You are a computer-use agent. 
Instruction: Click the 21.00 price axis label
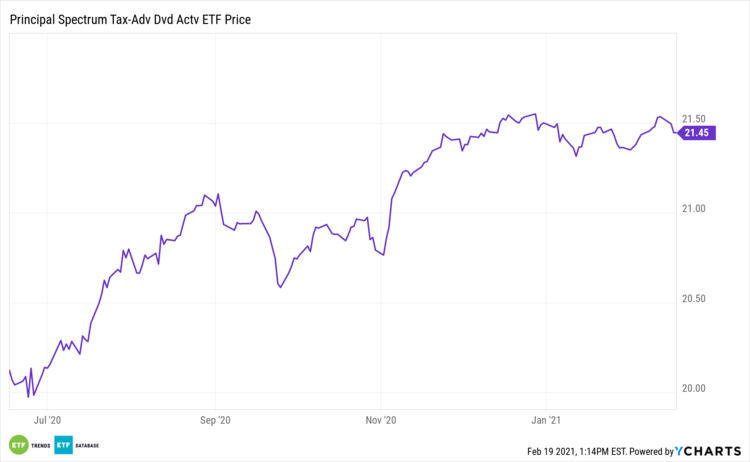coord(692,209)
